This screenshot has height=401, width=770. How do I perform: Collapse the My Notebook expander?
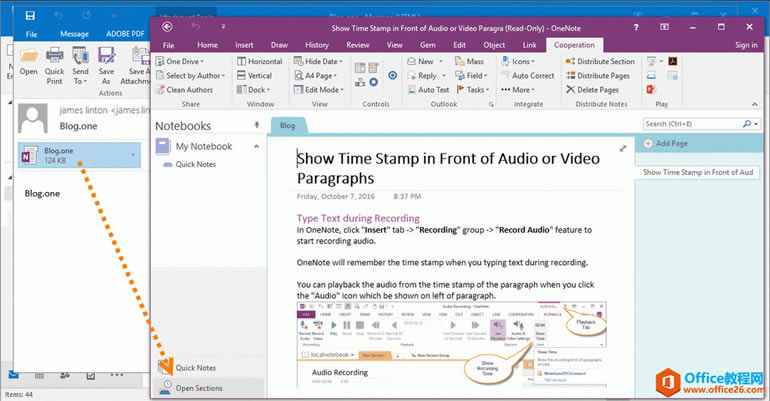click(256, 146)
